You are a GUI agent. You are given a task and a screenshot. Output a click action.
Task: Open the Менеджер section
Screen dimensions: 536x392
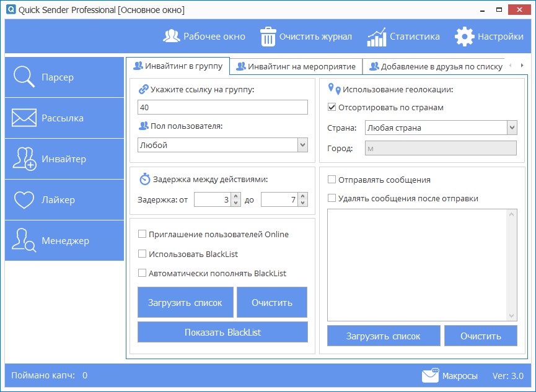(x=64, y=241)
